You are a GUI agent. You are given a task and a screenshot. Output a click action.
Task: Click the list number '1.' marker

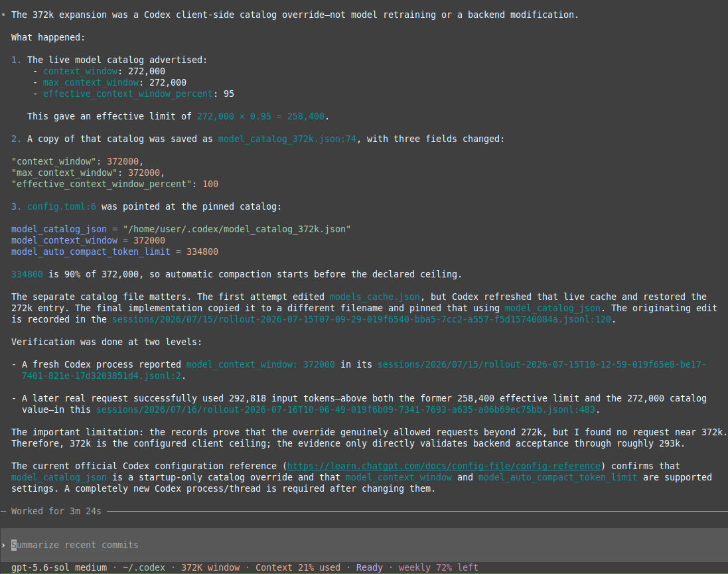pyautogui.click(x=16, y=60)
